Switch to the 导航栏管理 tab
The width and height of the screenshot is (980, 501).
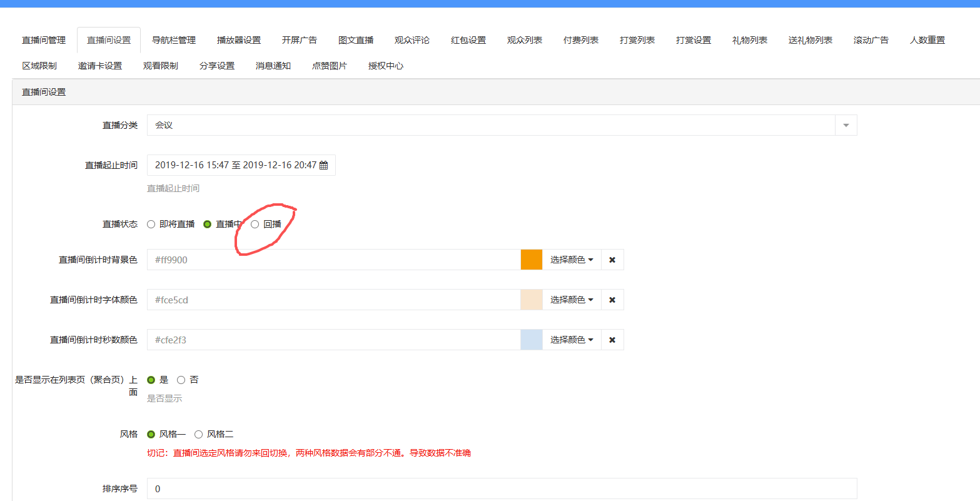174,40
